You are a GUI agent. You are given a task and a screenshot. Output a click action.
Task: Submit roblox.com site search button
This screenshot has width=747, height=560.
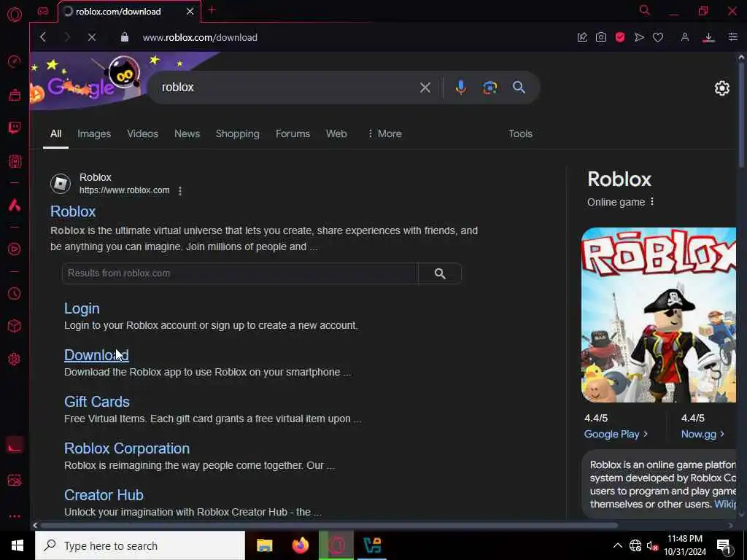tap(440, 273)
